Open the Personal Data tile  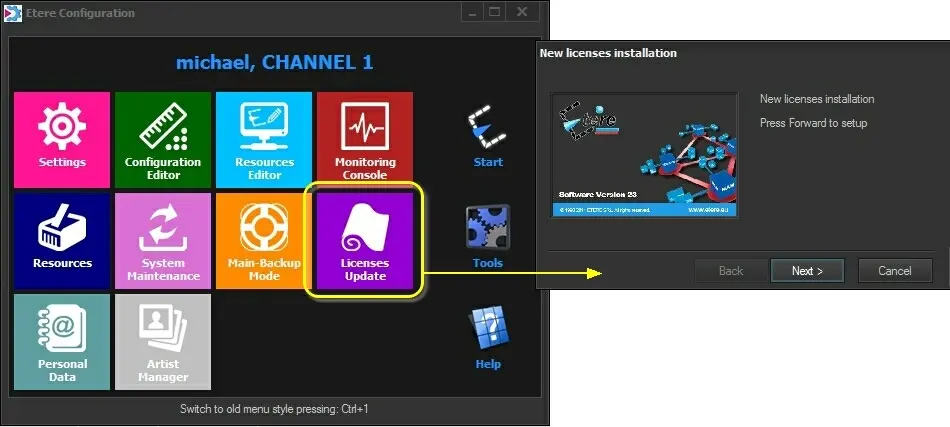(x=62, y=341)
